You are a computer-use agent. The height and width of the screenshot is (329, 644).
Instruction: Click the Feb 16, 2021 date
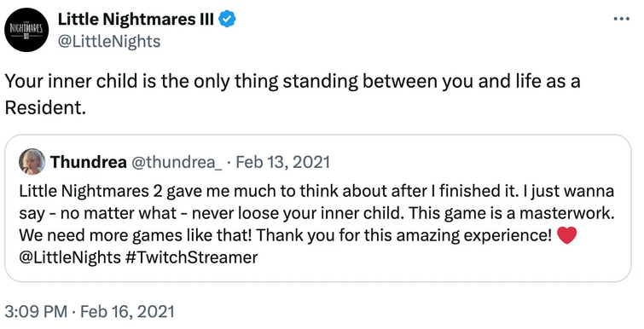[x=127, y=312]
